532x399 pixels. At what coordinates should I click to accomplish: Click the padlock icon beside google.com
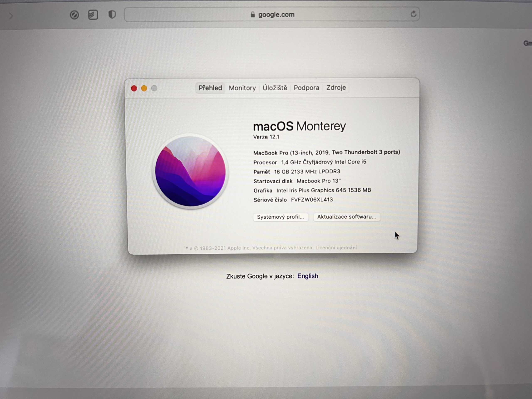click(252, 15)
